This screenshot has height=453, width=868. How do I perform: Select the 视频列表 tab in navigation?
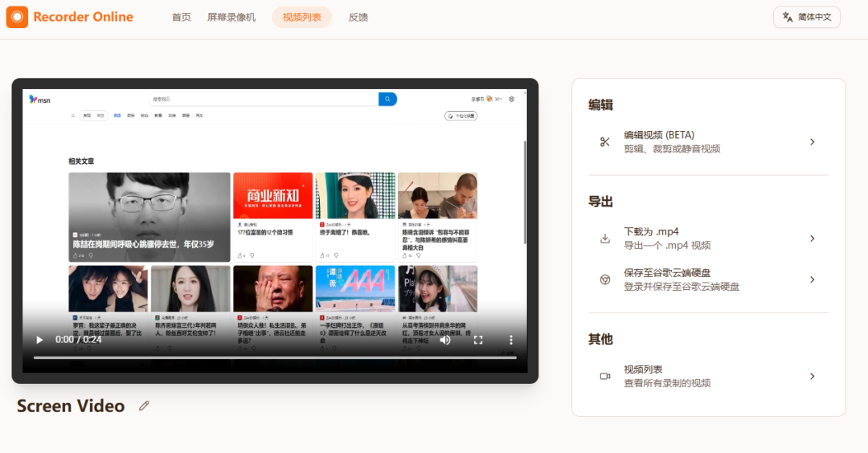point(301,17)
